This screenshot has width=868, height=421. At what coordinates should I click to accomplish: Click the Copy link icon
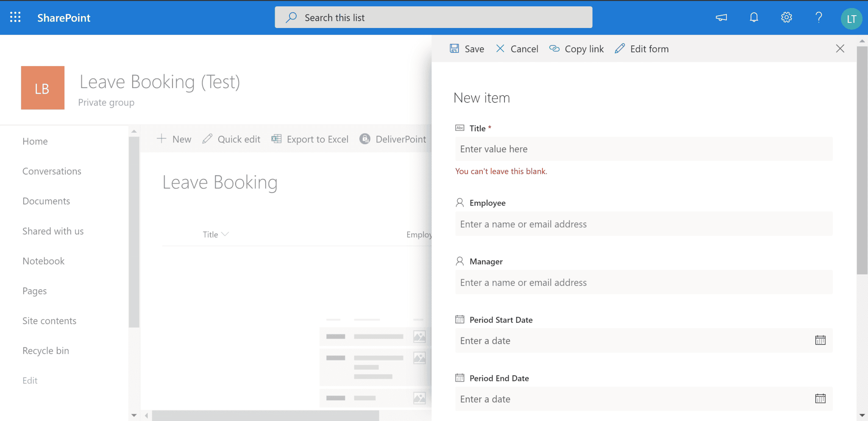click(x=554, y=48)
